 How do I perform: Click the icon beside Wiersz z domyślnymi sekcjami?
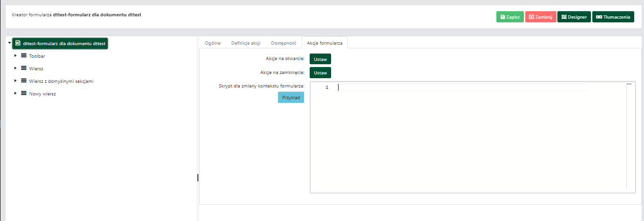coord(24,81)
